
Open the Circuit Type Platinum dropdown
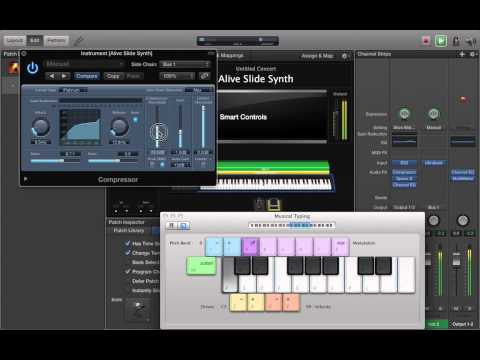[74, 90]
